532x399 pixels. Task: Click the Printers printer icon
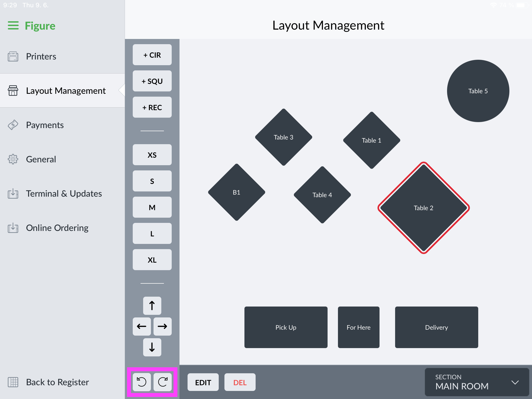[x=13, y=56]
